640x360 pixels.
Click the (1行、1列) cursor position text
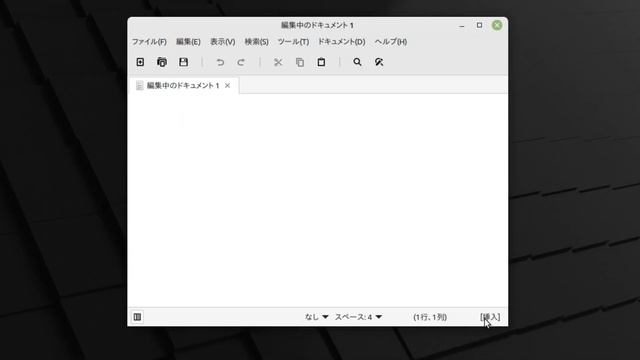(430, 317)
